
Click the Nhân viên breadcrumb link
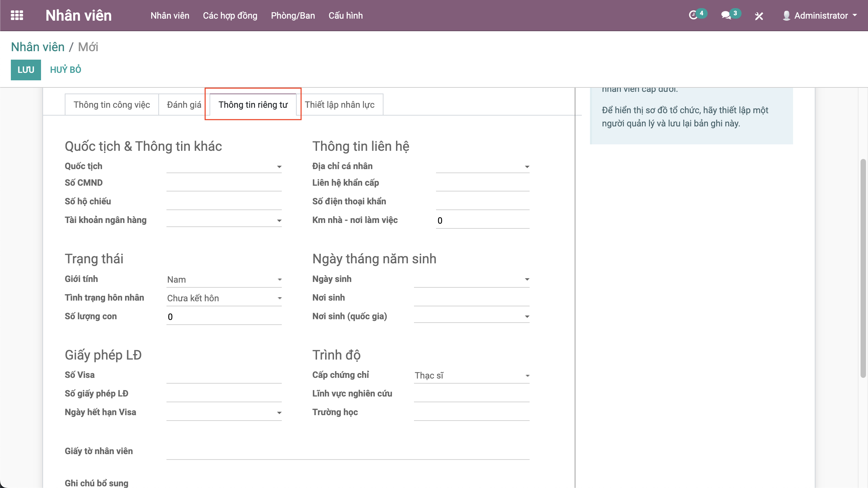(38, 47)
